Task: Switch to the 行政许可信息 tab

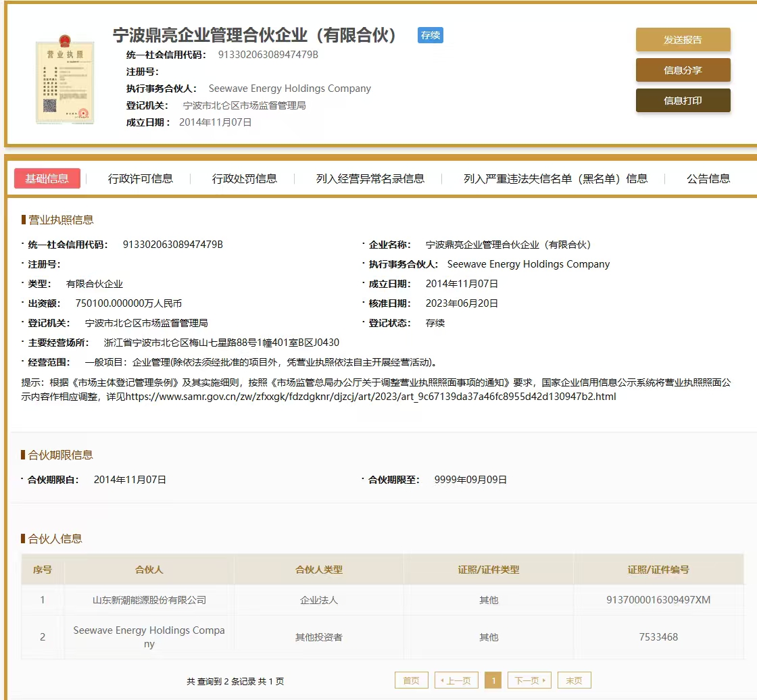Action: [141, 178]
